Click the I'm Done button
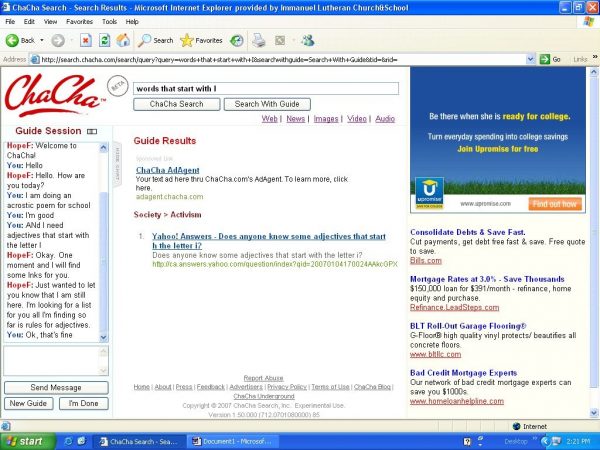Screen dimensions: 600x450 83,403
